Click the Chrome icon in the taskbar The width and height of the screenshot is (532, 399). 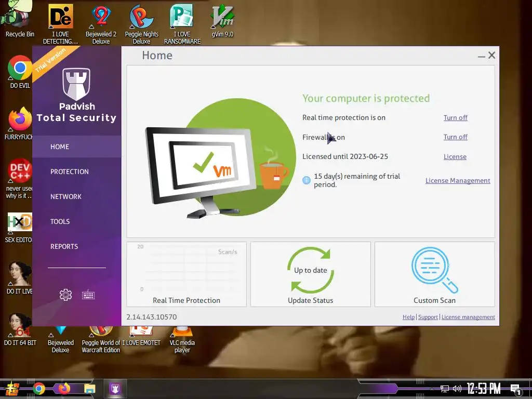[x=38, y=389]
